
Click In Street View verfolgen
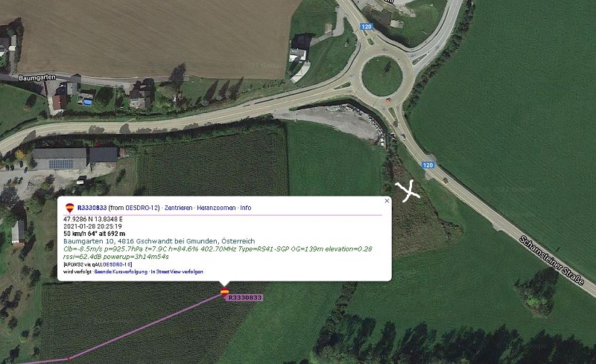point(177,272)
